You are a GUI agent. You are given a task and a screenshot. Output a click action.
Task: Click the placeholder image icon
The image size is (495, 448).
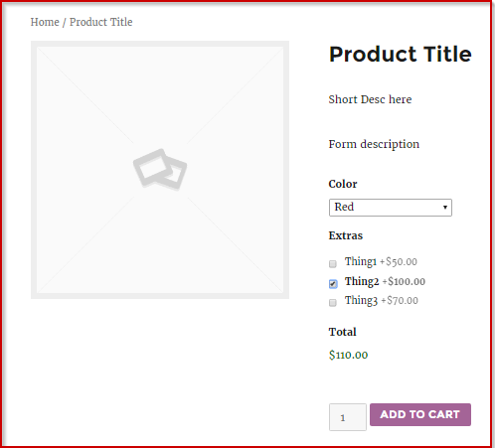pyautogui.click(x=160, y=170)
